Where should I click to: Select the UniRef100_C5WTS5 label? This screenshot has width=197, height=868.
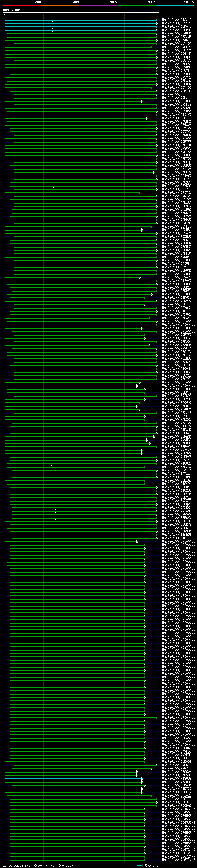(177, 60)
